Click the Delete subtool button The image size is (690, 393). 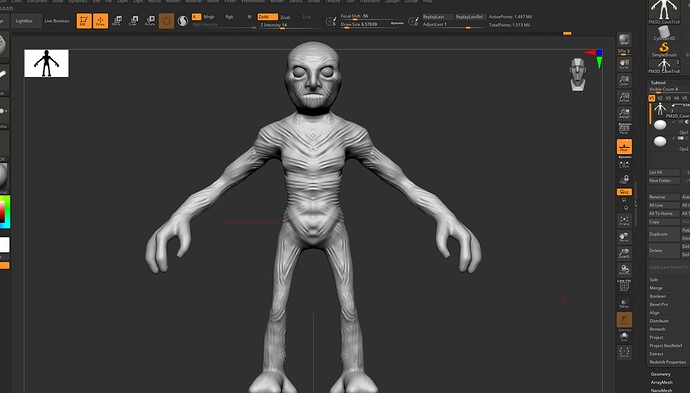pos(664,250)
